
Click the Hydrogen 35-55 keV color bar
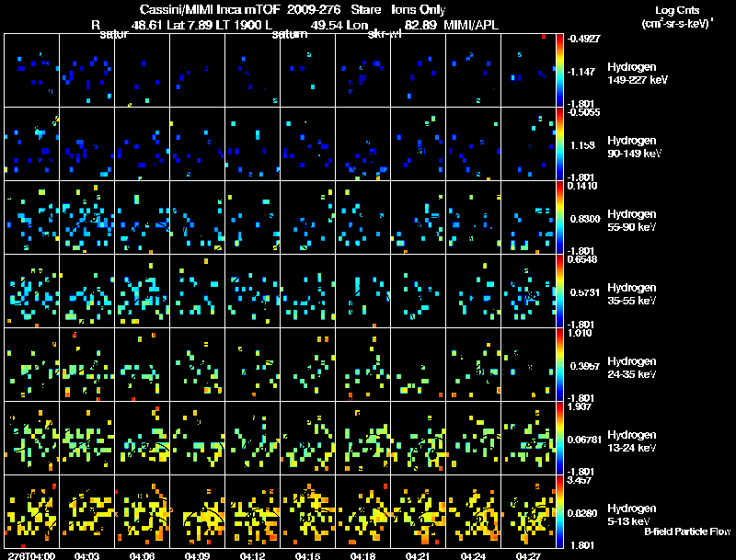click(x=559, y=291)
